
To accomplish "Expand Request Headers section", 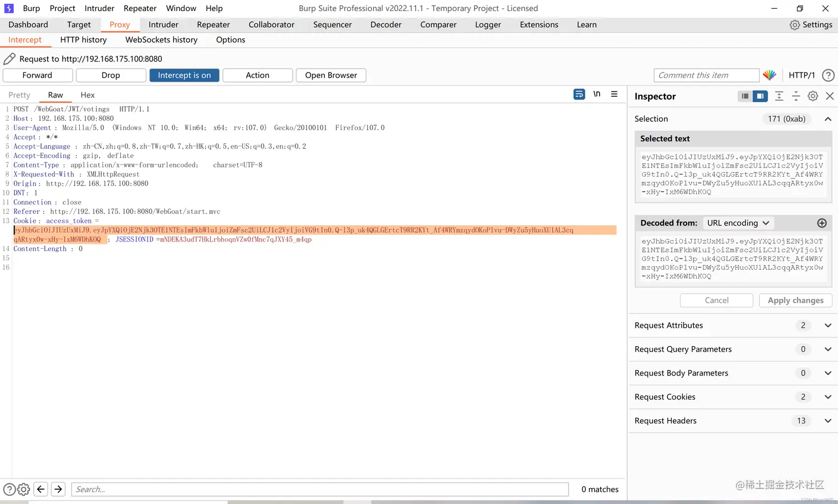I will click(827, 421).
